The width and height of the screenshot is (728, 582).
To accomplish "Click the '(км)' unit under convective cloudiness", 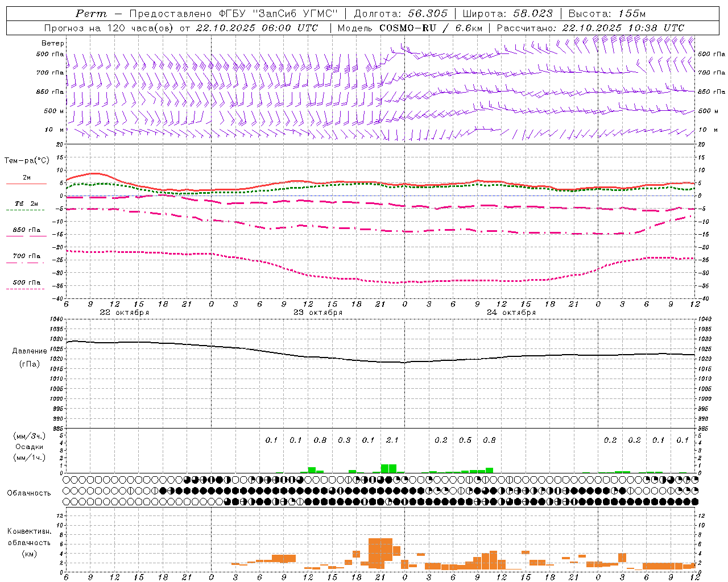I will click(x=28, y=554).
